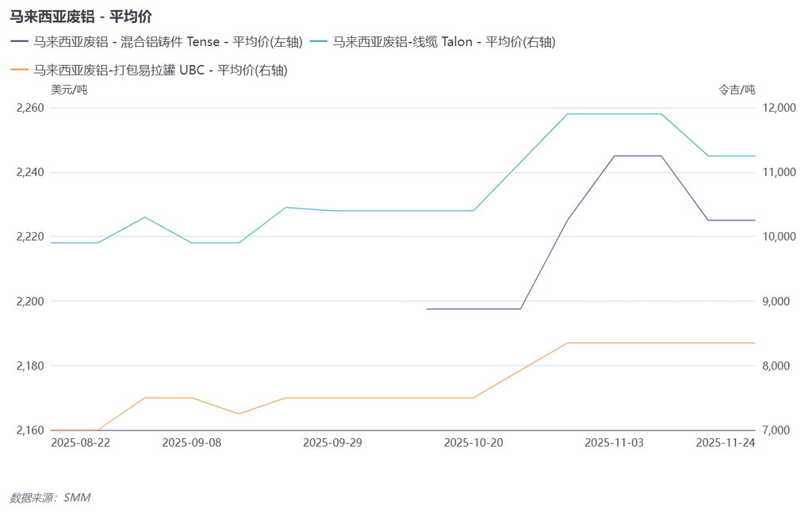
Task: Click the orange UBC legend line swatch
Action: click(19, 70)
